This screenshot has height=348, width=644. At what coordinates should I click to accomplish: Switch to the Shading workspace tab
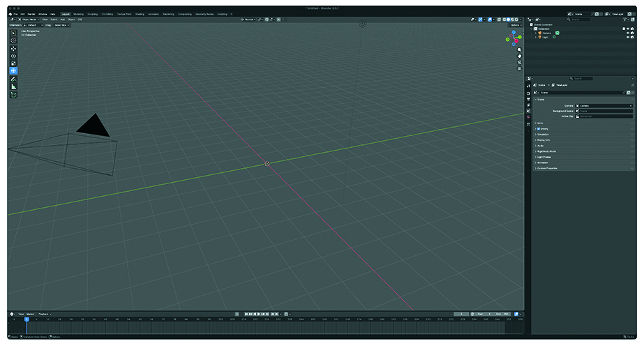tap(140, 14)
